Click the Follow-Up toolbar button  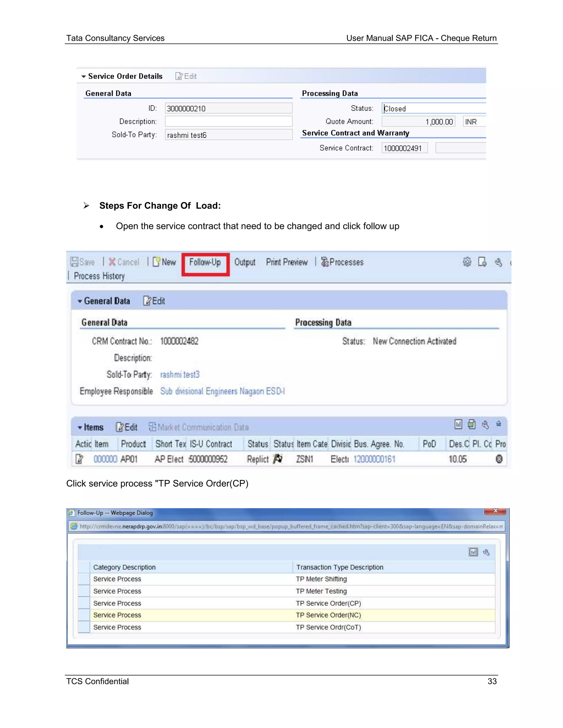pos(205,263)
